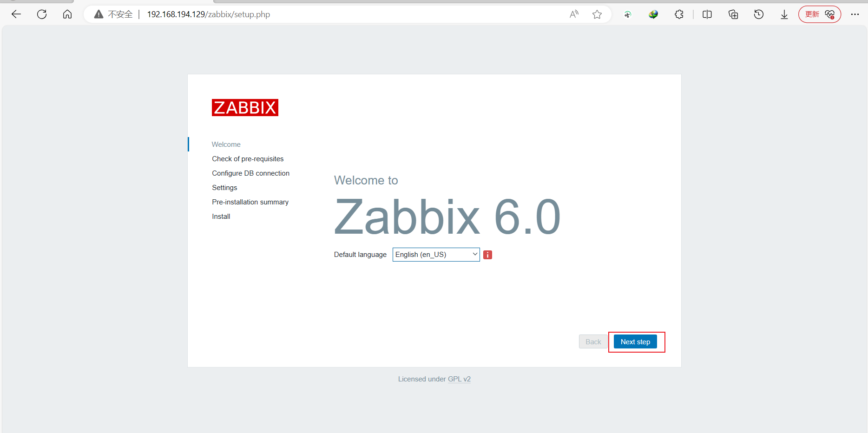The width and height of the screenshot is (868, 433).
Task: Go back with the browser back arrow
Action: coord(16,14)
